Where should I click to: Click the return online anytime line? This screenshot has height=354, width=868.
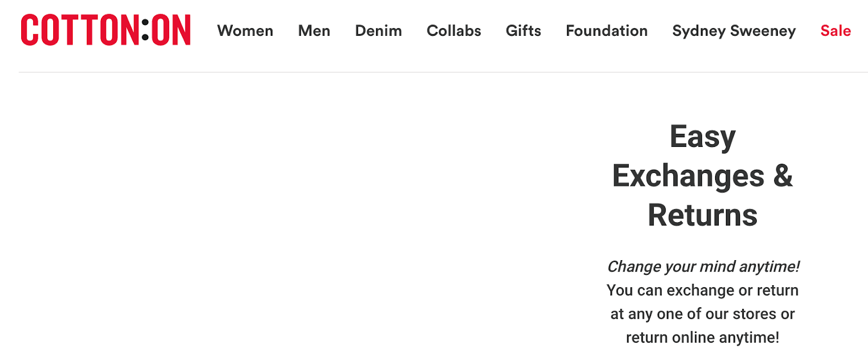(x=703, y=338)
